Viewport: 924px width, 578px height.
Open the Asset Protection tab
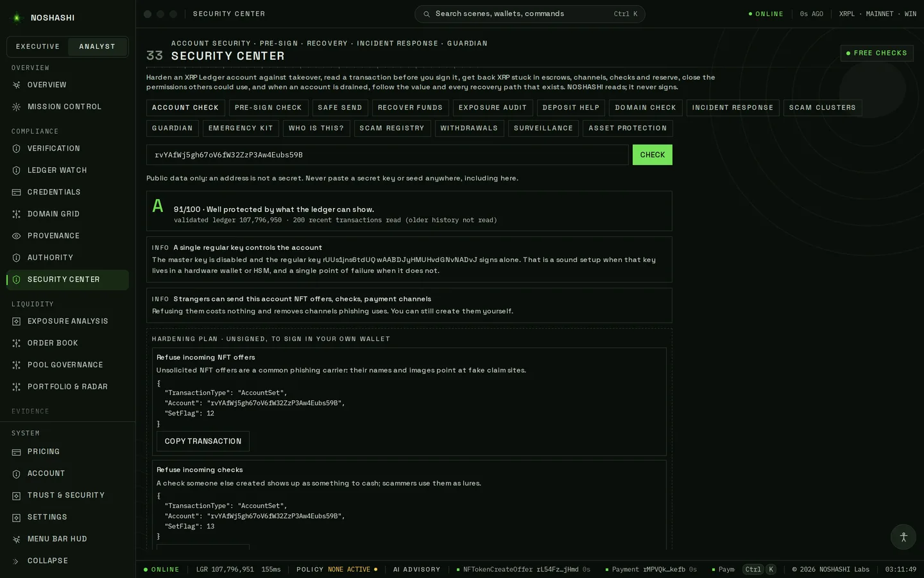tap(628, 128)
